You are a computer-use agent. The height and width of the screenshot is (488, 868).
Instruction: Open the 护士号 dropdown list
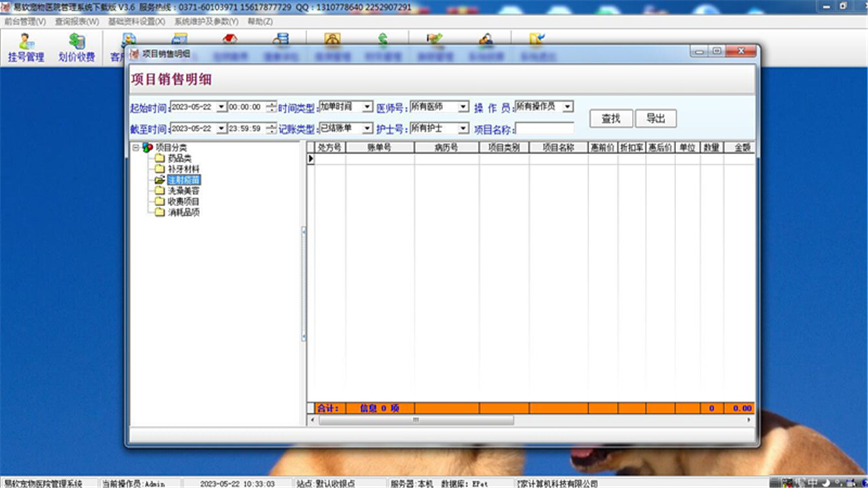[462, 128]
